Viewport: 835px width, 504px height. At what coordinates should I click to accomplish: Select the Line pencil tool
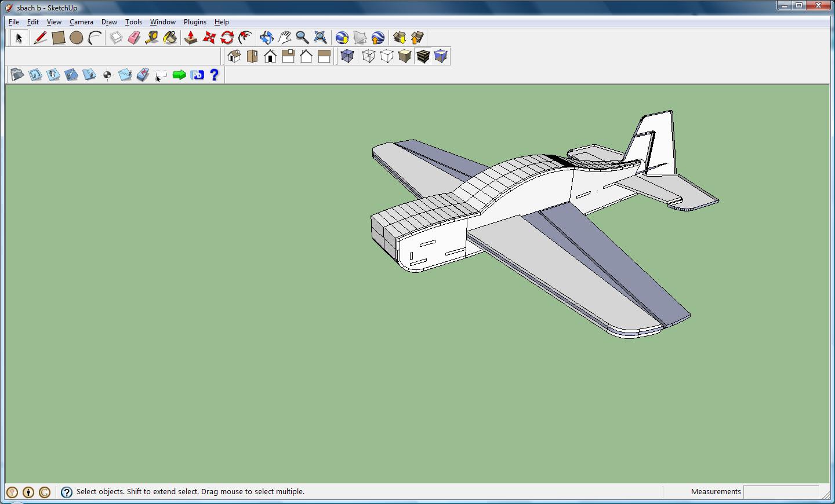pos(40,38)
